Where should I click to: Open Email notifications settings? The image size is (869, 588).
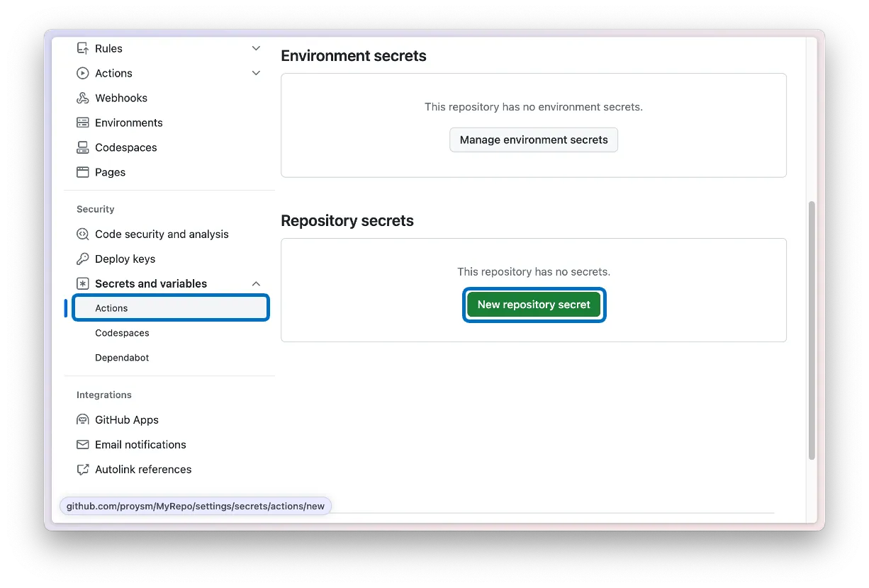click(x=140, y=445)
